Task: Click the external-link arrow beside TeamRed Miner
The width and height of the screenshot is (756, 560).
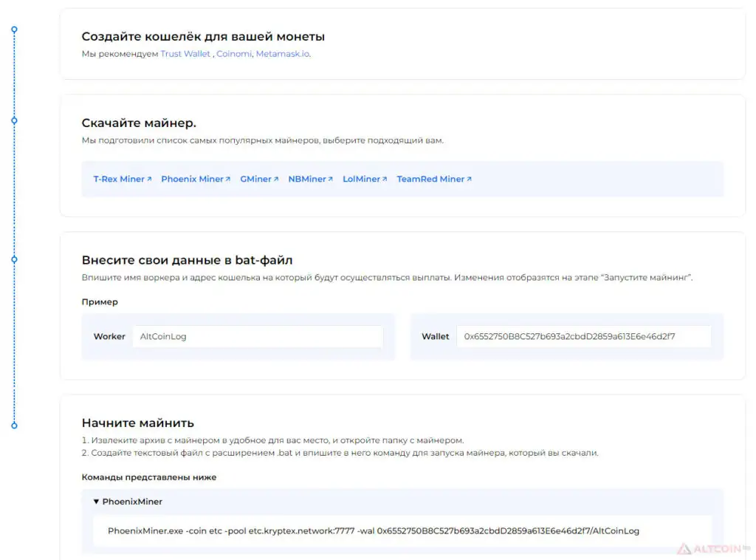Action: click(469, 179)
